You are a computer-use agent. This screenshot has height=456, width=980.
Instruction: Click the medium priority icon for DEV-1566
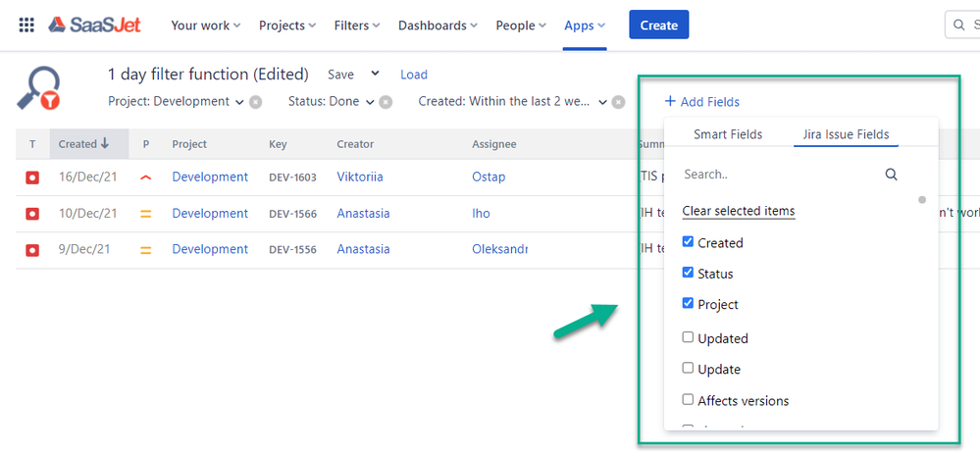(x=145, y=214)
